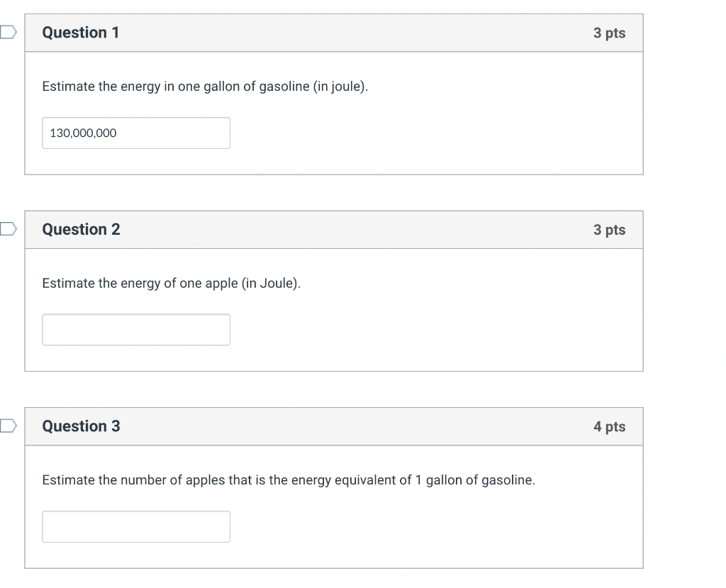
Task: Toggle the flag icon beside Question 3
Action: (x=7, y=426)
